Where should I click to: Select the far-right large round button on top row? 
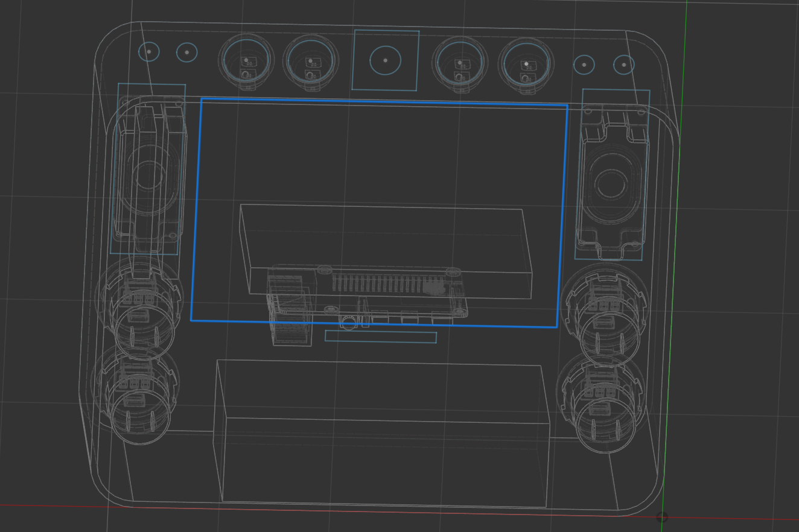click(526, 64)
